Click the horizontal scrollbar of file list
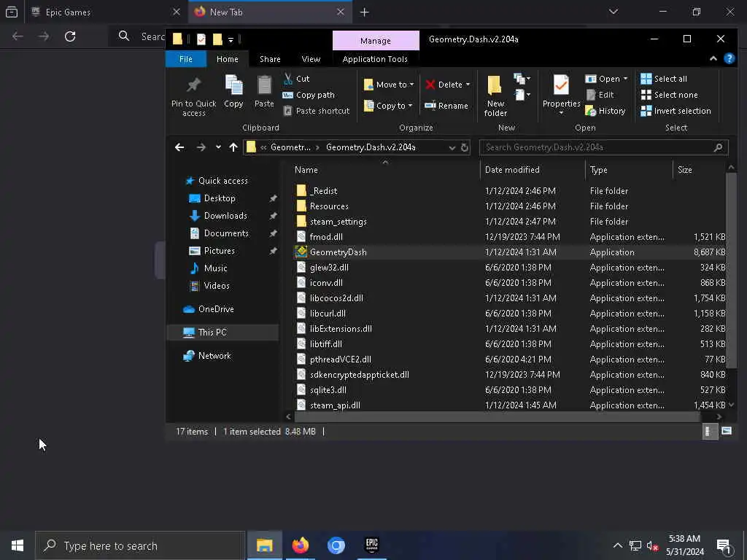The height and width of the screenshot is (560, 747). (498, 416)
